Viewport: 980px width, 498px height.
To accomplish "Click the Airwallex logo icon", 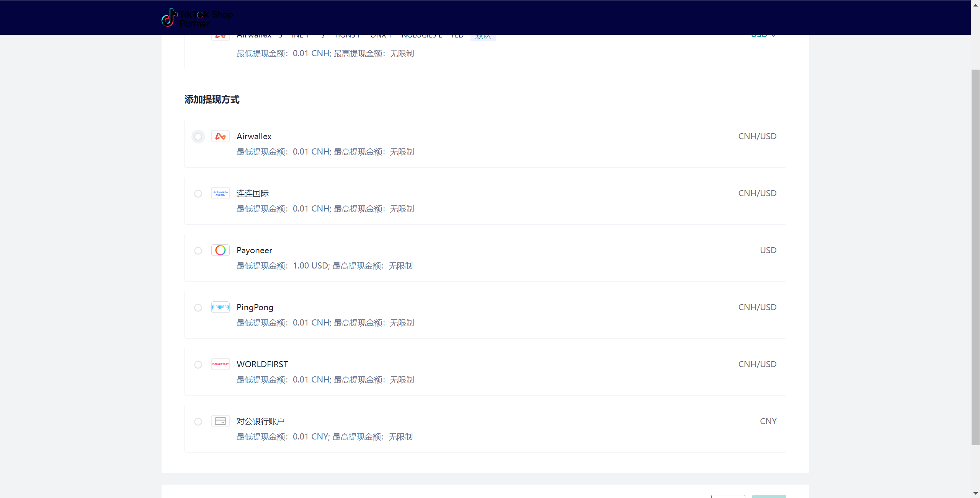I will pos(220,137).
